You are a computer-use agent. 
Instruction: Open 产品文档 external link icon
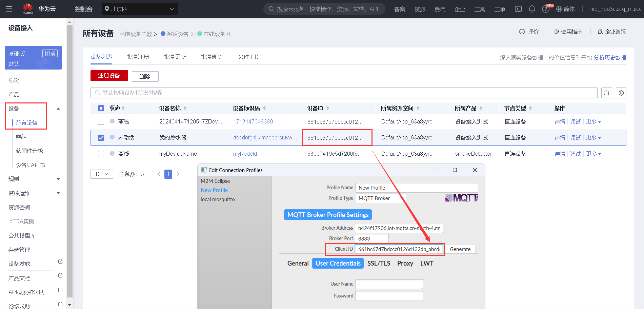pyautogui.click(x=60, y=275)
